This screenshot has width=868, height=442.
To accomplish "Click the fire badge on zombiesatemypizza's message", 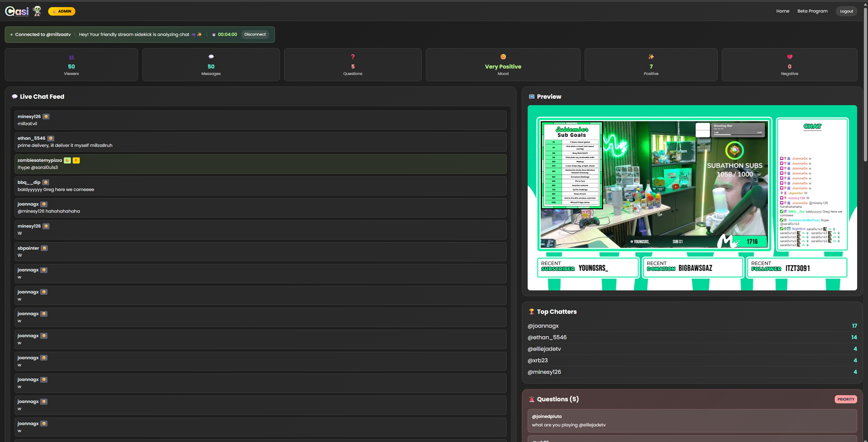I will click(76, 160).
